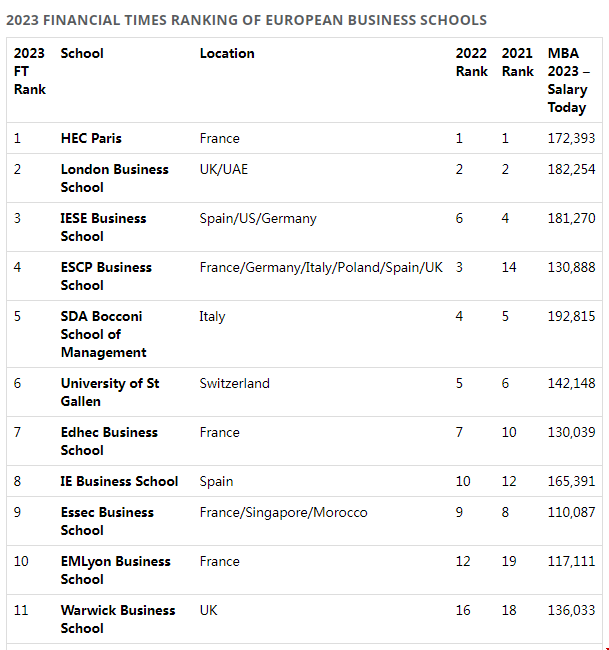Select the Spain/US/Germany location cell
This screenshot has height=650, width=609.
point(257,218)
